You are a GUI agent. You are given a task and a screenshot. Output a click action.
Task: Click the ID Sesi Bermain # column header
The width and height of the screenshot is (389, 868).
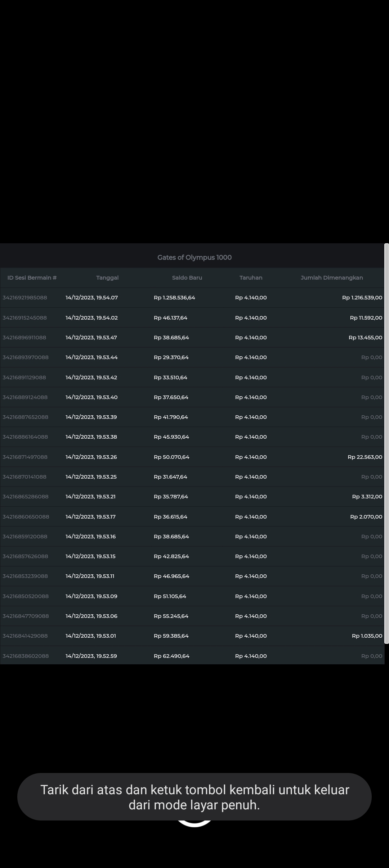[32, 278]
